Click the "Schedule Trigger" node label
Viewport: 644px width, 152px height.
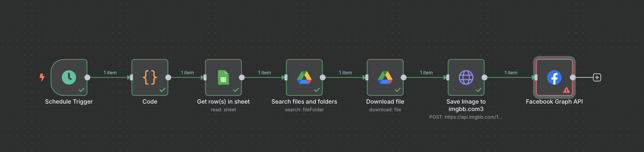click(69, 102)
